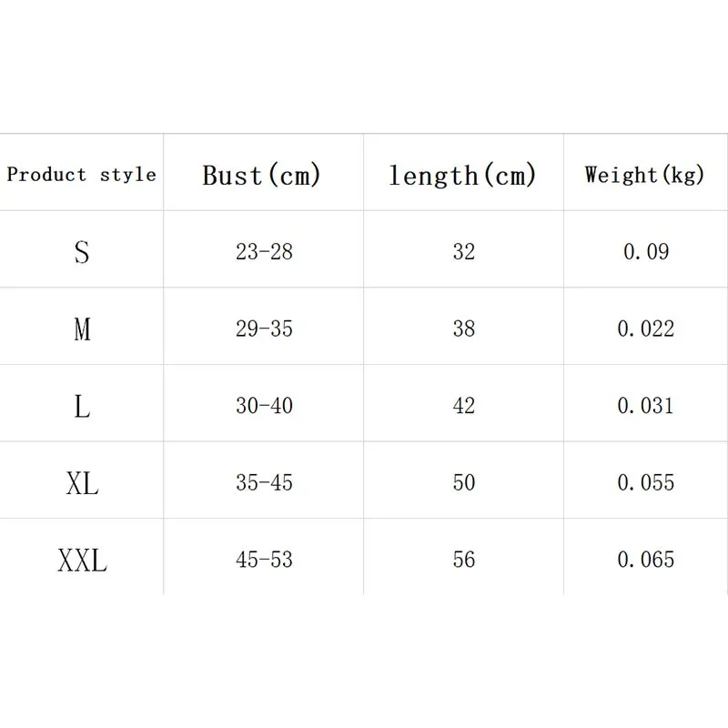Select the length value 42
This screenshot has width=728, height=728.
pos(464,405)
